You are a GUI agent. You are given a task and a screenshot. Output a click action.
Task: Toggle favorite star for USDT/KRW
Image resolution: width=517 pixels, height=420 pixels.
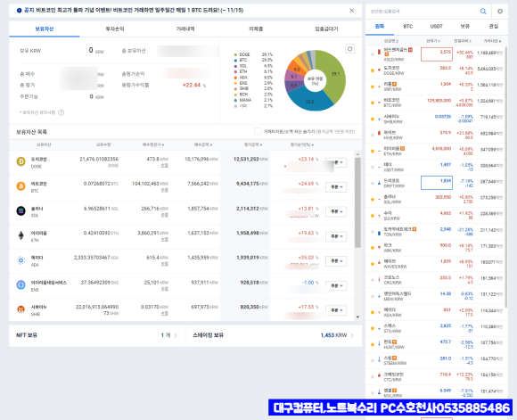pyautogui.click(x=373, y=168)
